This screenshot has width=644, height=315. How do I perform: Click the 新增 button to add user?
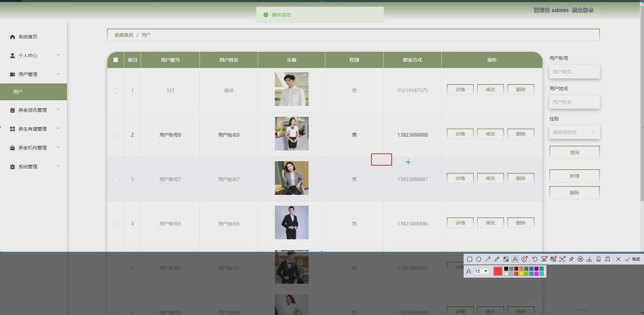[574, 176]
